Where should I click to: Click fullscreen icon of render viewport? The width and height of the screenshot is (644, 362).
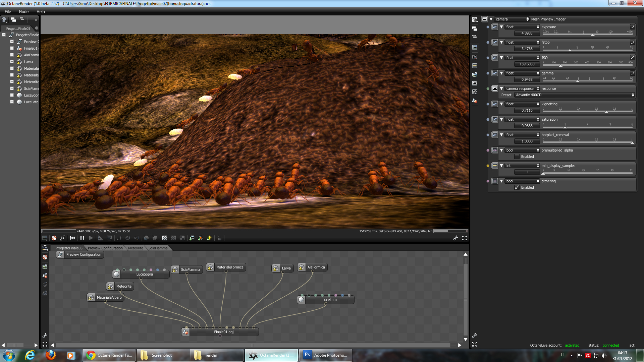coord(465,238)
